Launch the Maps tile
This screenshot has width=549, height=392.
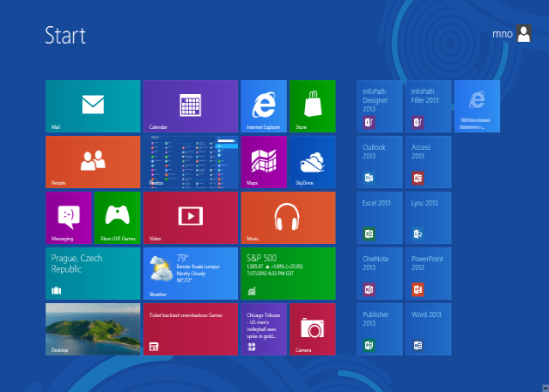263,161
